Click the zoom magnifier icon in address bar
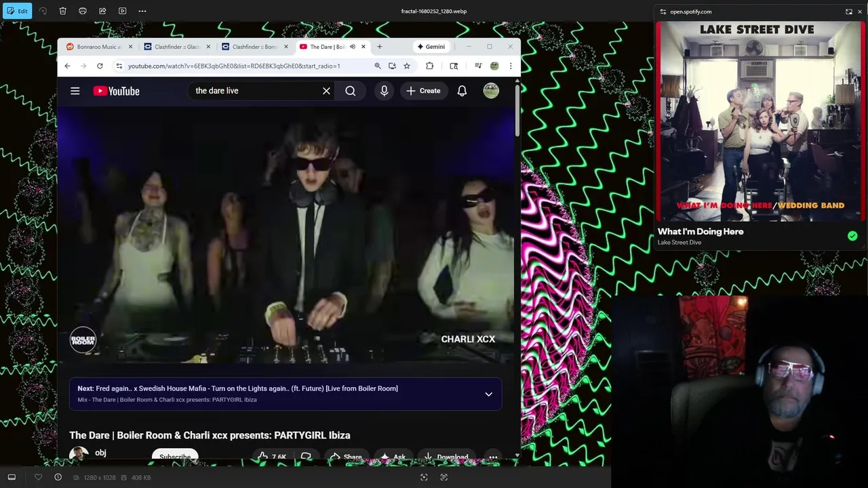The width and height of the screenshot is (868, 488). click(x=378, y=66)
